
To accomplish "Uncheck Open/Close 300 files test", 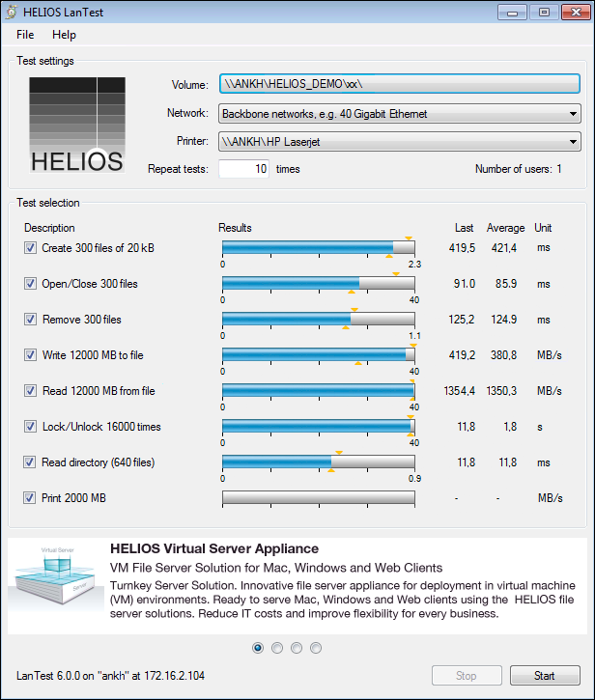I will coord(30,284).
